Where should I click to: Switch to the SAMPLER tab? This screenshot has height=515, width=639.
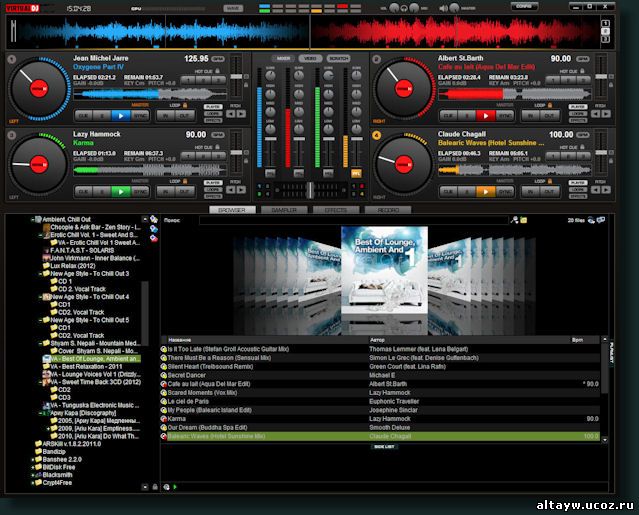coord(284,210)
